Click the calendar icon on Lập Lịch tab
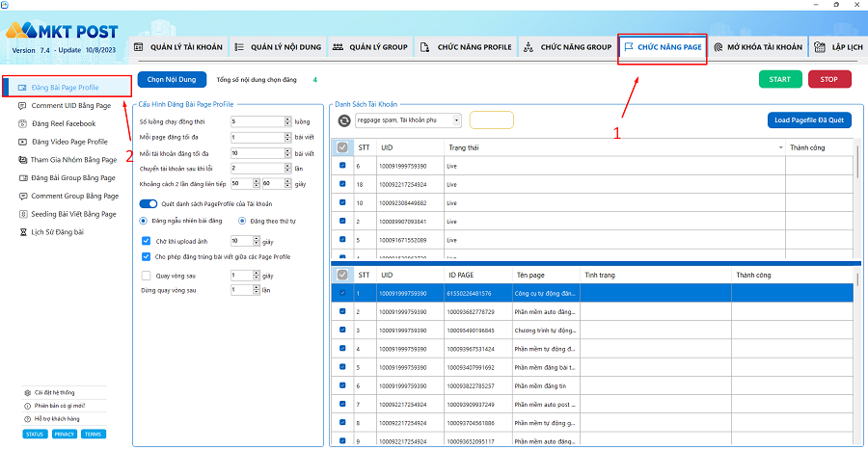868x450 pixels. pyautogui.click(x=820, y=47)
